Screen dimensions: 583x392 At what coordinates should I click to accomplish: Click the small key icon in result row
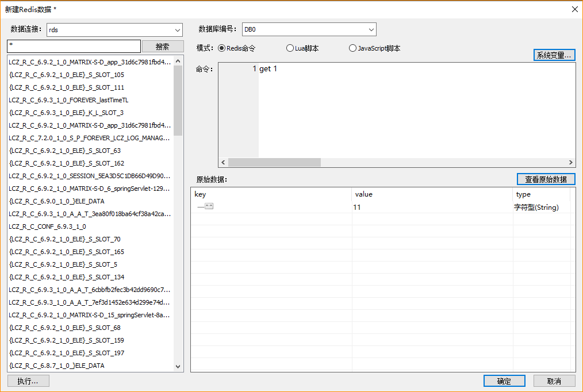click(x=209, y=206)
